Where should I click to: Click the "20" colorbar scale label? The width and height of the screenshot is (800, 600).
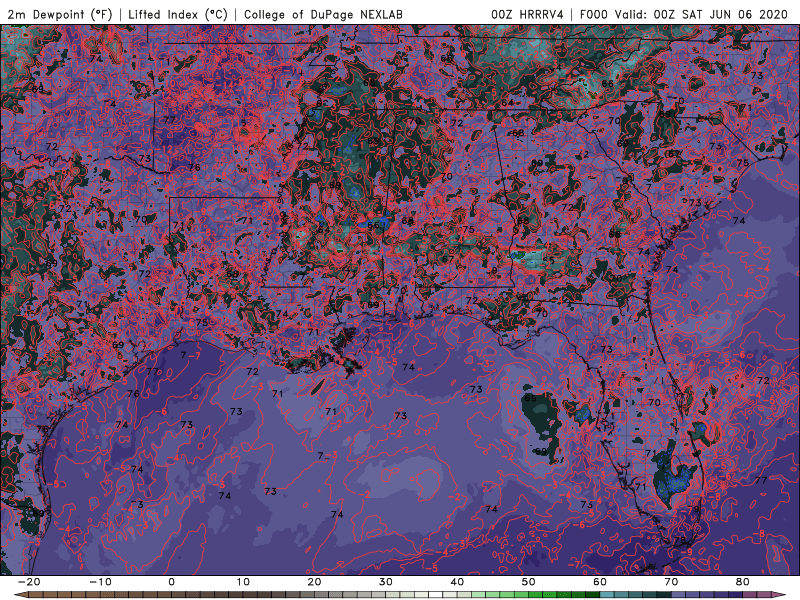[314, 582]
